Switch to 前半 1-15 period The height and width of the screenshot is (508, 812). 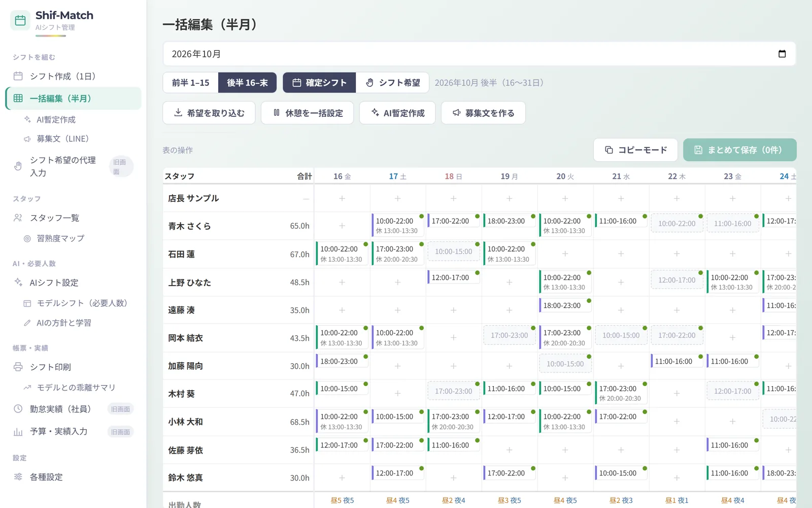click(190, 83)
